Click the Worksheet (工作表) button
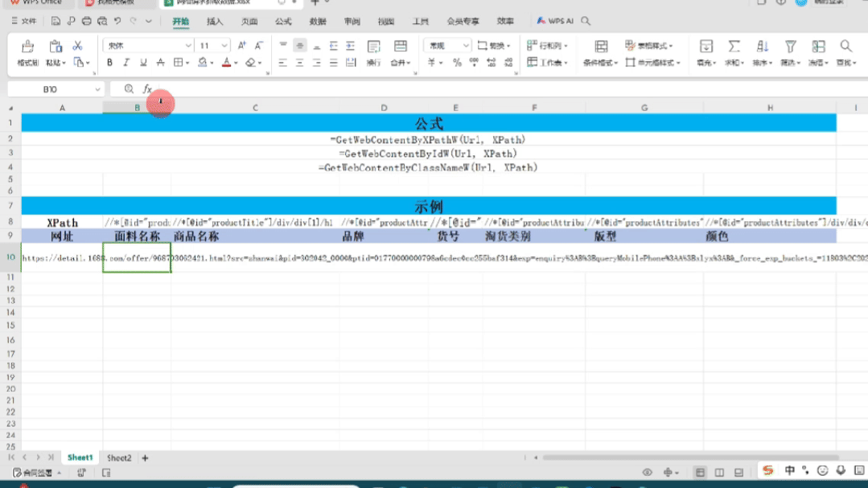The height and width of the screenshot is (488, 868). [x=547, y=63]
